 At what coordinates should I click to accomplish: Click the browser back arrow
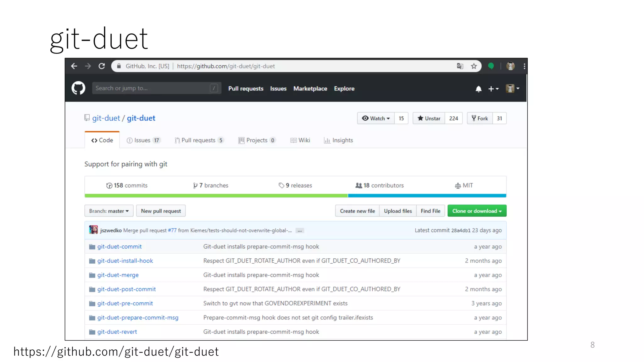(x=74, y=66)
